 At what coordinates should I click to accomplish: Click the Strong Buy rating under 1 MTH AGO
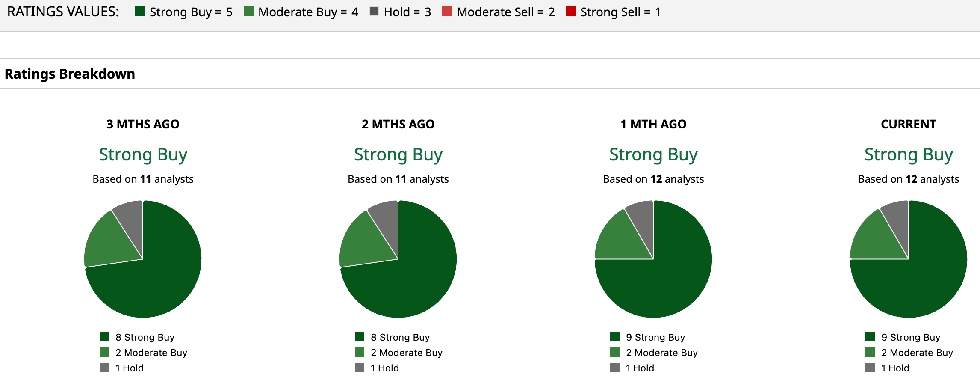coord(653,154)
